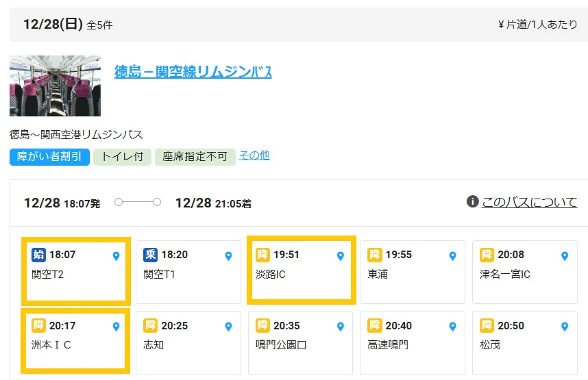The height and width of the screenshot is (380, 588).
Task: Open map pin for 関空T1 stop
Action: pos(228,256)
